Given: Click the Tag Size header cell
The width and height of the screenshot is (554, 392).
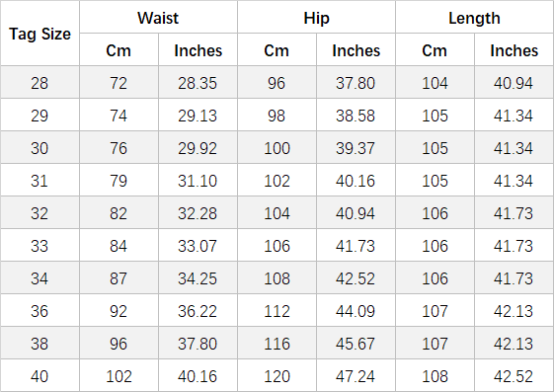Looking at the screenshot, I should (x=40, y=34).
